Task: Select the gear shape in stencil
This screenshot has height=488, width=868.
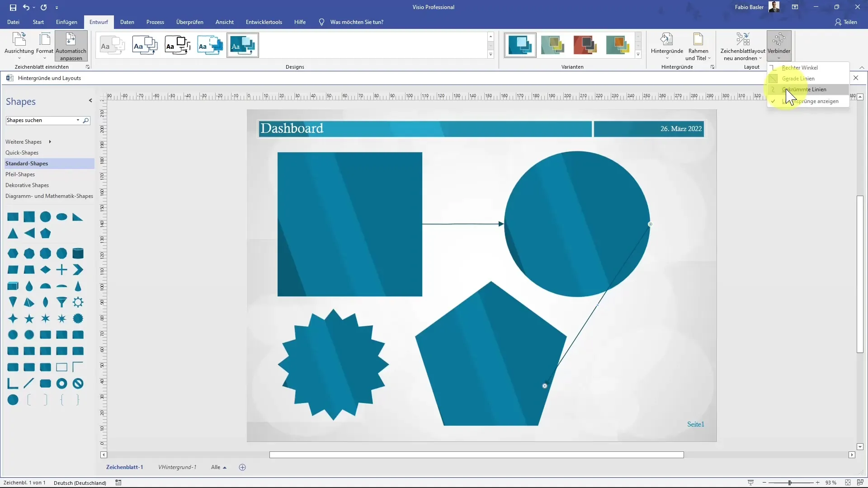Action: pyautogui.click(x=78, y=302)
